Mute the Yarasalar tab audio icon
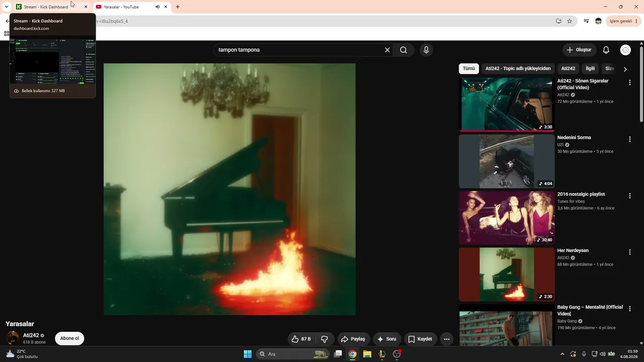The width and height of the screenshot is (644, 362). pyautogui.click(x=157, y=7)
